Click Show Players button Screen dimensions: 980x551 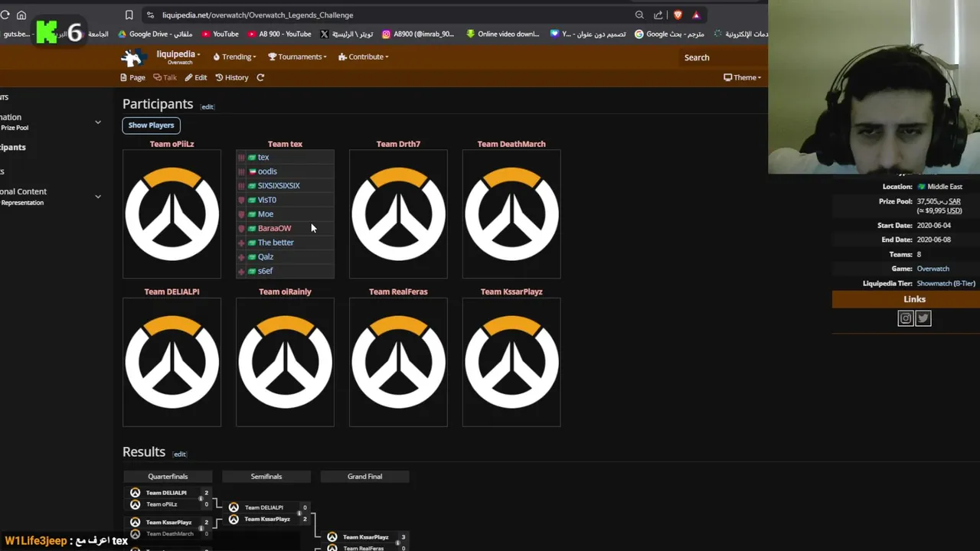click(151, 125)
